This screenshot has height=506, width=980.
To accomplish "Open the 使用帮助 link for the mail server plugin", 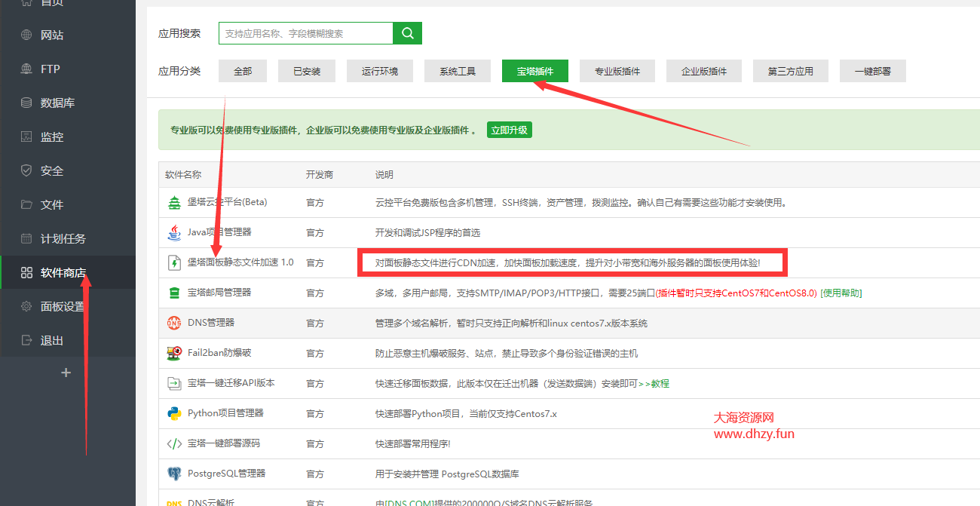I will click(841, 293).
